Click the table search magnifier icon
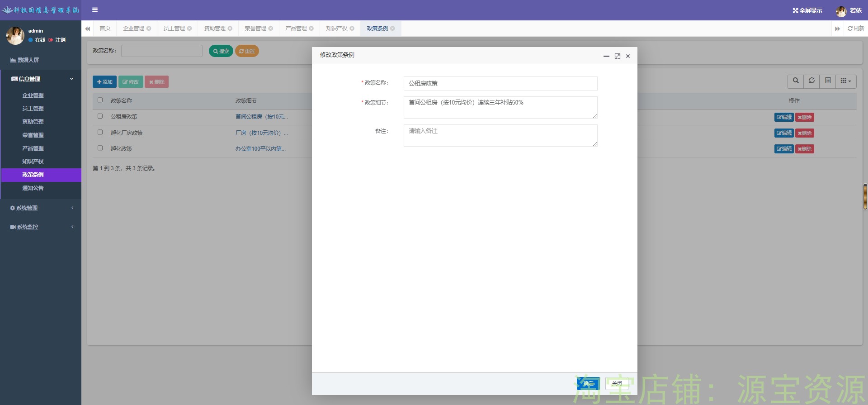Viewport: 868px width, 405px height. 796,81
